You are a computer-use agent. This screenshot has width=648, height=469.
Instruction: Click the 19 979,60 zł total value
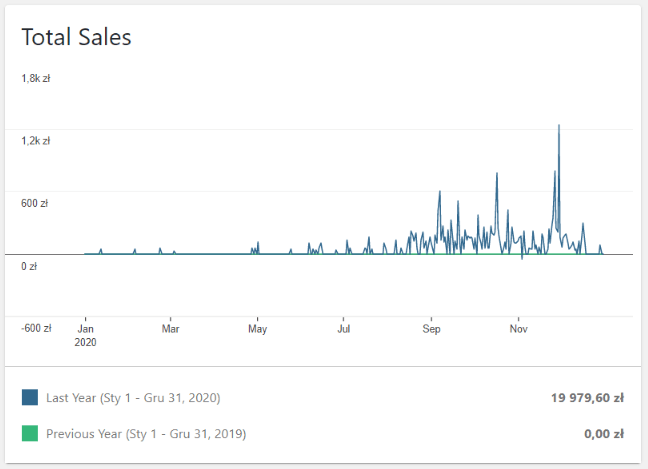587,398
